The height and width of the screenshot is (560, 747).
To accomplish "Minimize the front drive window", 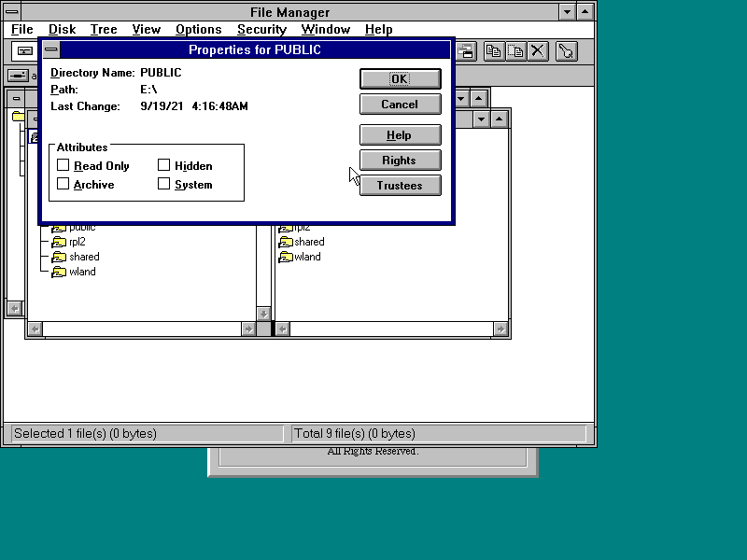I will (481, 119).
